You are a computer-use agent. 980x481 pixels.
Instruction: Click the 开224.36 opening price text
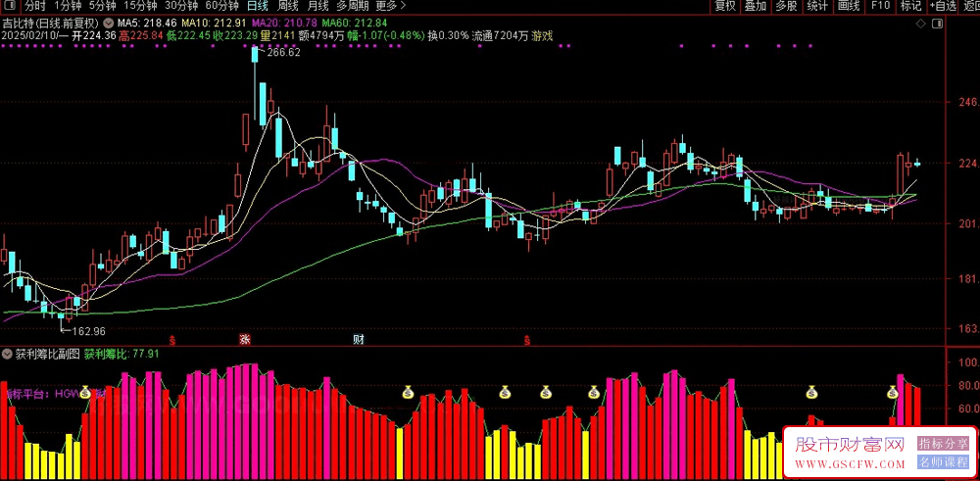point(94,35)
